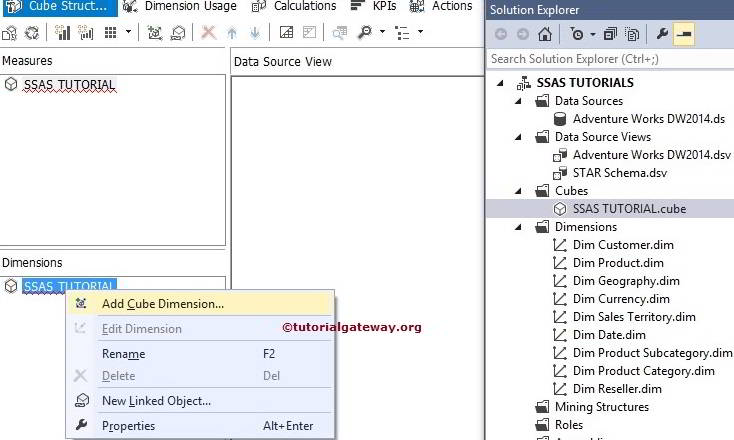Click the Reconnect circular arrows icon

tap(32, 33)
